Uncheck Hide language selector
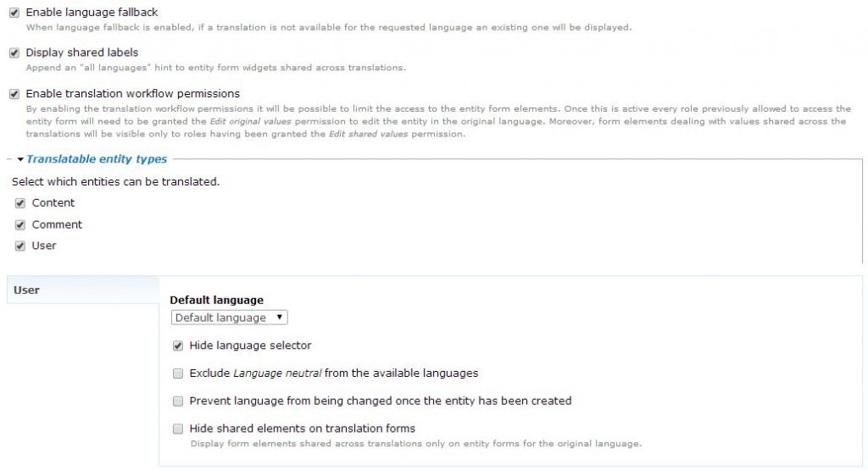Screen dimensions: 868x470 tap(178, 346)
